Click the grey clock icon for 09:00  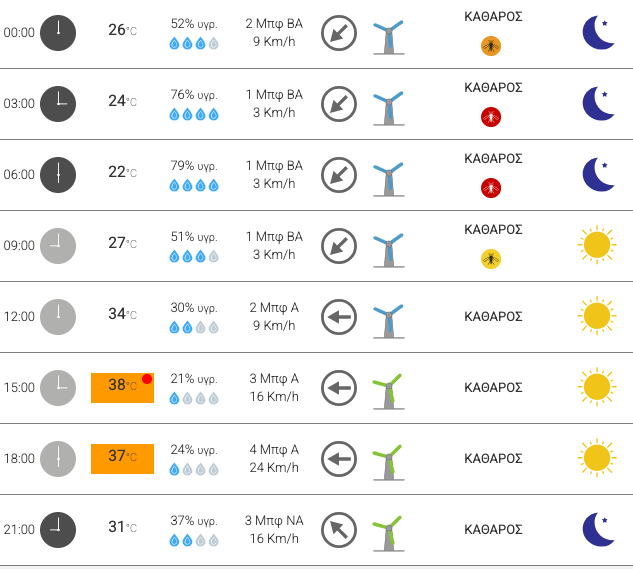(x=58, y=246)
